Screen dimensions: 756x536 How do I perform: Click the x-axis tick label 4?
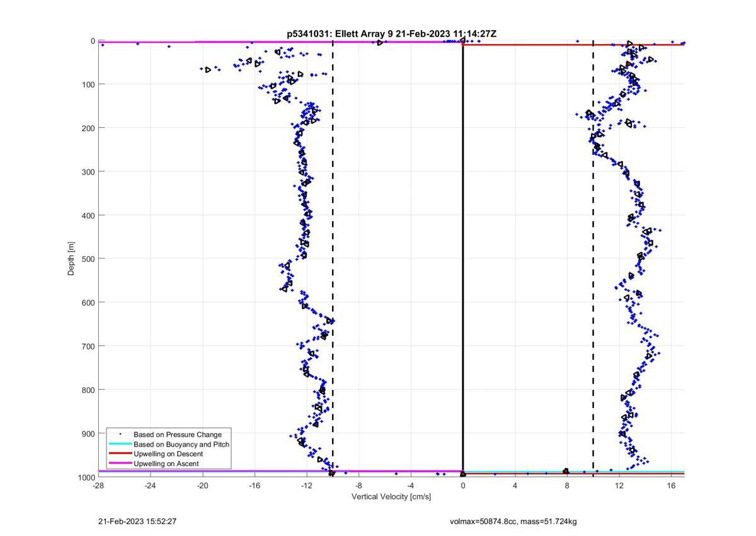tap(515, 486)
